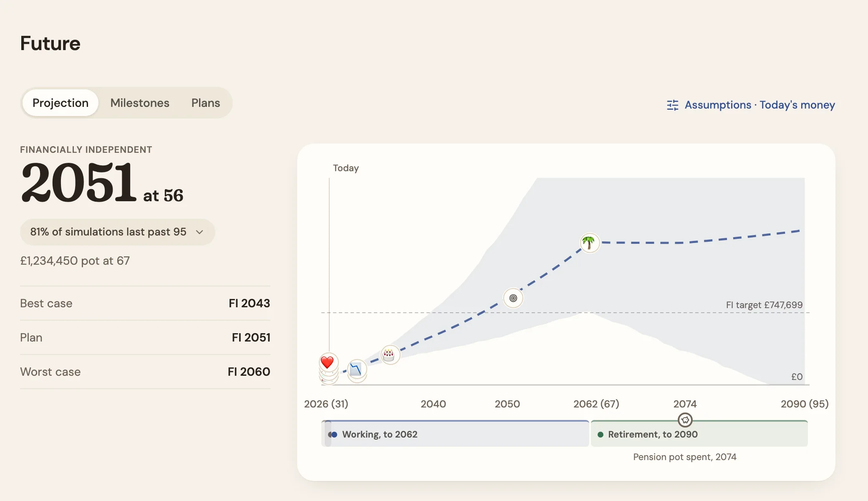Click the 'Best case' row label
The height and width of the screenshot is (501, 868).
[x=46, y=304]
